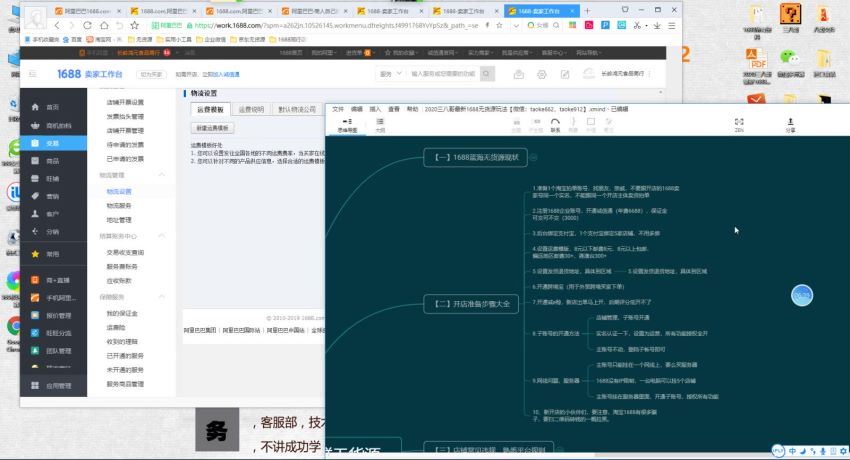Open the 服务 dropdown in search bar
This screenshot has width=850, height=460.
point(390,74)
